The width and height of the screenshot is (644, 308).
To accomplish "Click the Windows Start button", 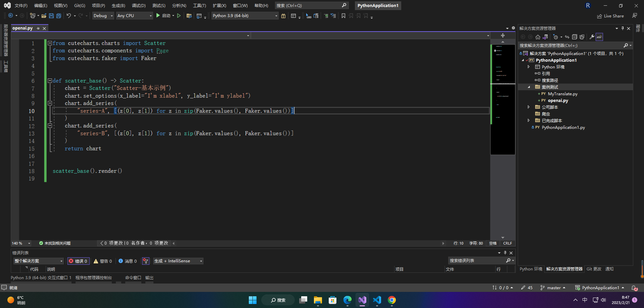I will tap(252, 300).
